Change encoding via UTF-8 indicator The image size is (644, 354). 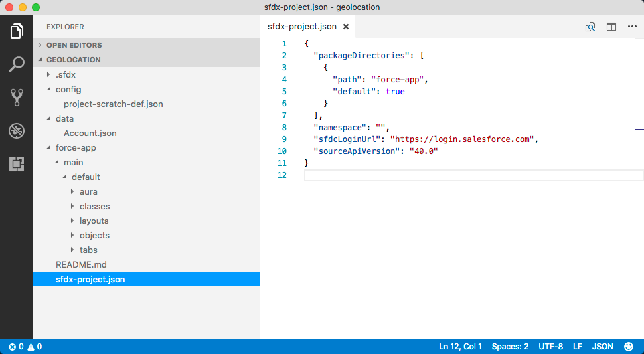(x=551, y=347)
